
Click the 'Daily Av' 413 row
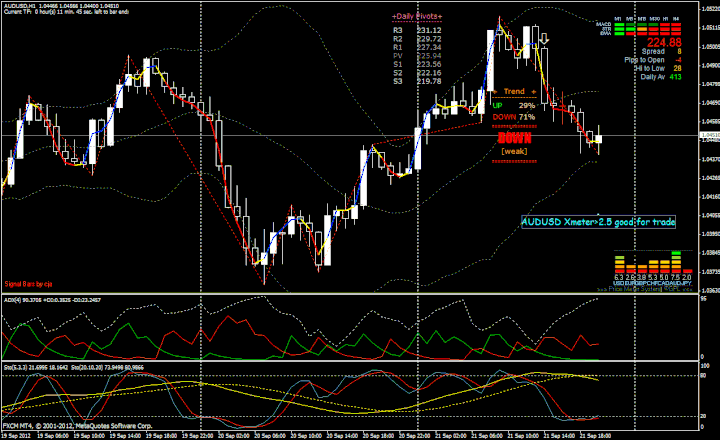point(661,77)
